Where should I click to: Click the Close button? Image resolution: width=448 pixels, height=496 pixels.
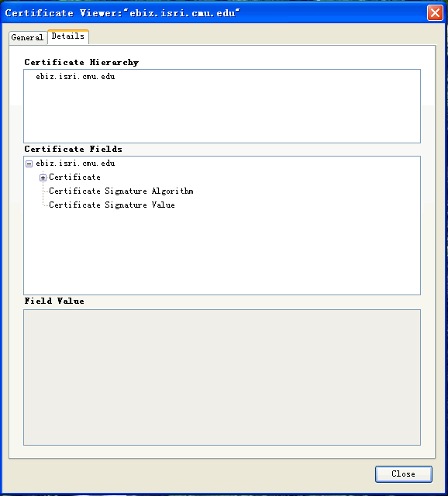pyautogui.click(x=403, y=474)
